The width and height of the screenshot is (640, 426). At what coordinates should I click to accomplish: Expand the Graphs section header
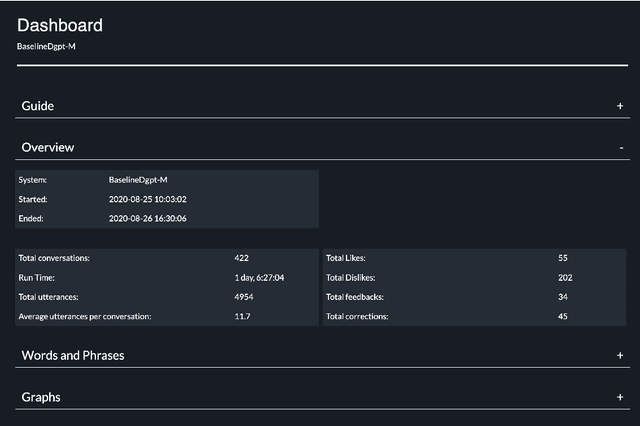[41, 398]
